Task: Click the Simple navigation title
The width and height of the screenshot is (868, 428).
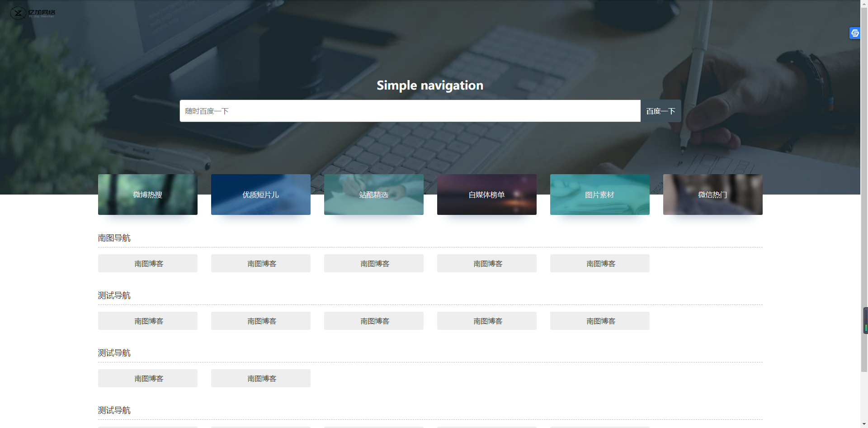Action: [x=430, y=85]
